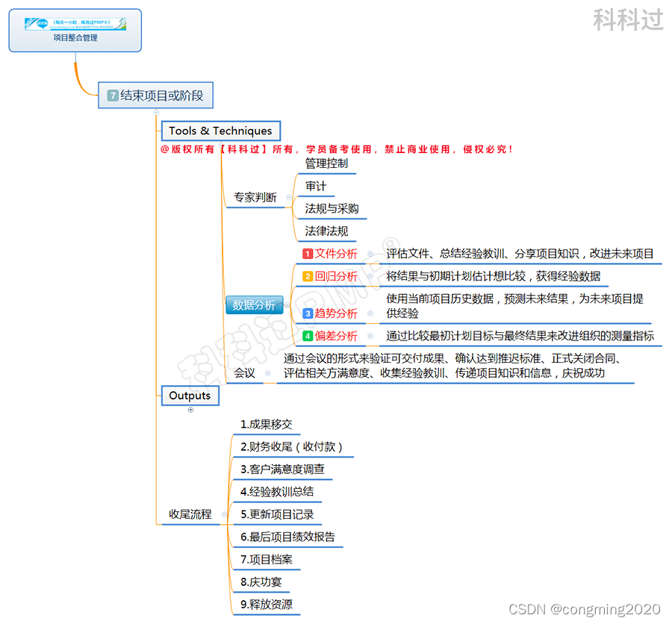672x624 pixels.
Task: Select the Tools & Techniques node
Action: pos(220,131)
